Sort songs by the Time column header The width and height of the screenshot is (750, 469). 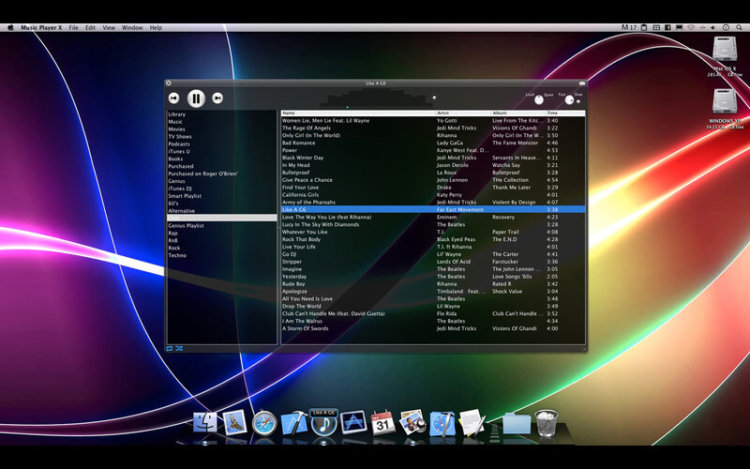pyautogui.click(x=565, y=113)
